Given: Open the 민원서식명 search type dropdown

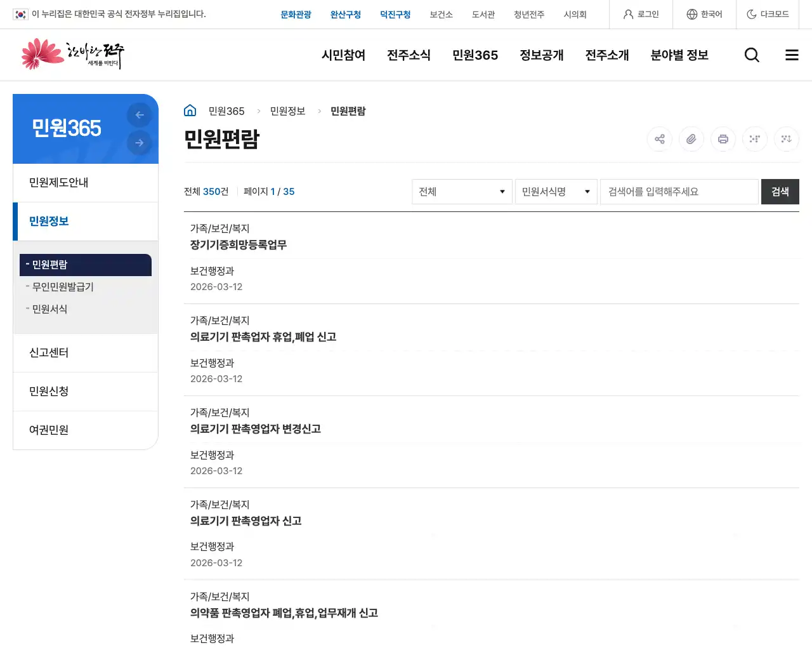Looking at the screenshot, I should click(x=556, y=192).
